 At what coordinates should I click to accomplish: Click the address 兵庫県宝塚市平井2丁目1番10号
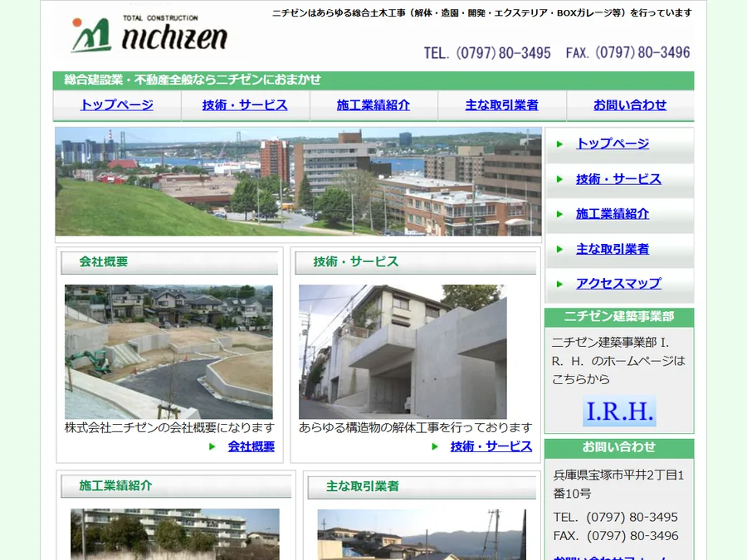pos(618,485)
